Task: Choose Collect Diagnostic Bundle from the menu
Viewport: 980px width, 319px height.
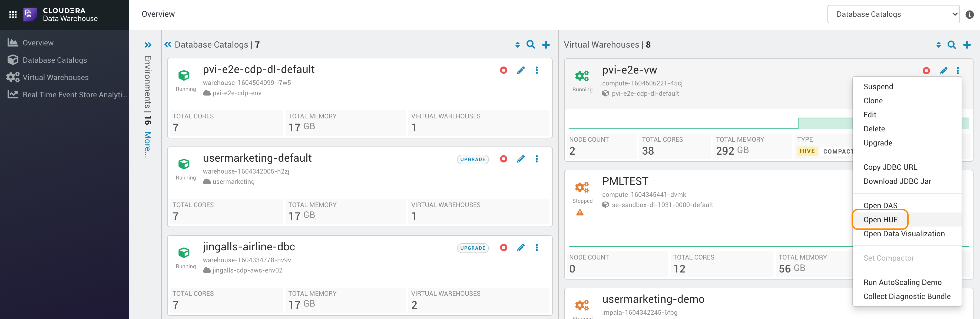Action: (907, 296)
